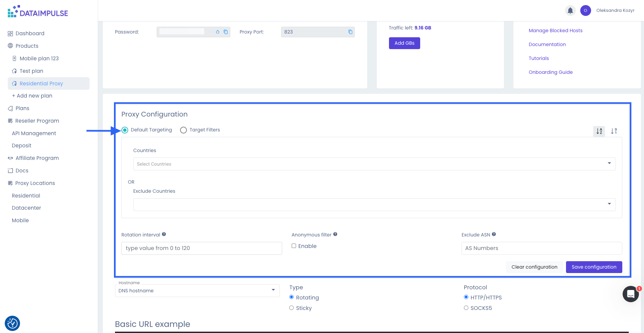Open the Exclude Countries dropdown
Image resolution: width=644 pixels, height=333 pixels.
[374, 204]
